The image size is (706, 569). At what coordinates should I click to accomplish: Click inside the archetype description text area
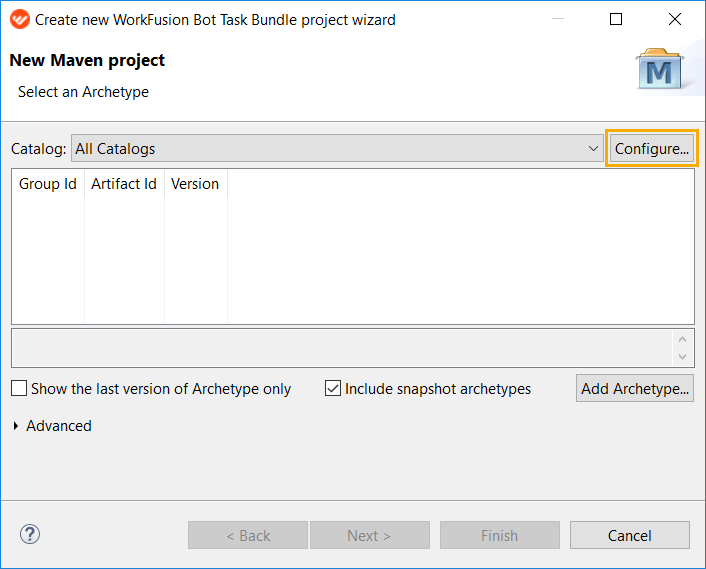point(342,348)
